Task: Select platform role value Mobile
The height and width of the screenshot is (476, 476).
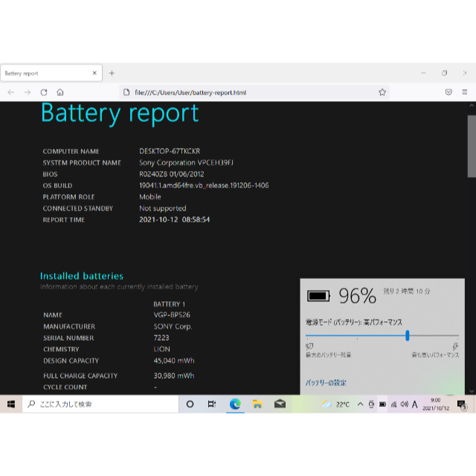Action: tap(150, 196)
